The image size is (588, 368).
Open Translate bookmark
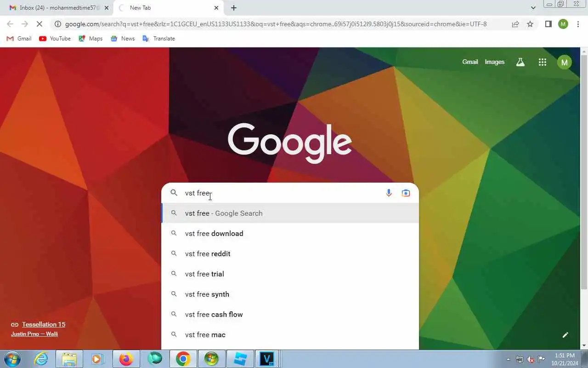[x=158, y=39]
